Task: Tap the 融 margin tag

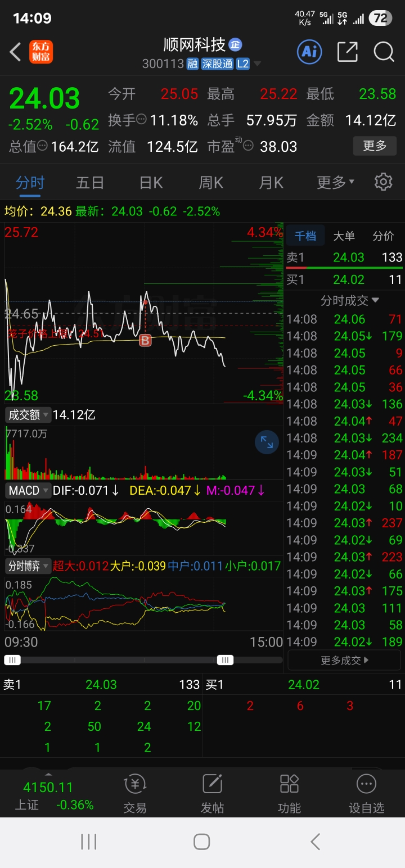Action: click(192, 64)
